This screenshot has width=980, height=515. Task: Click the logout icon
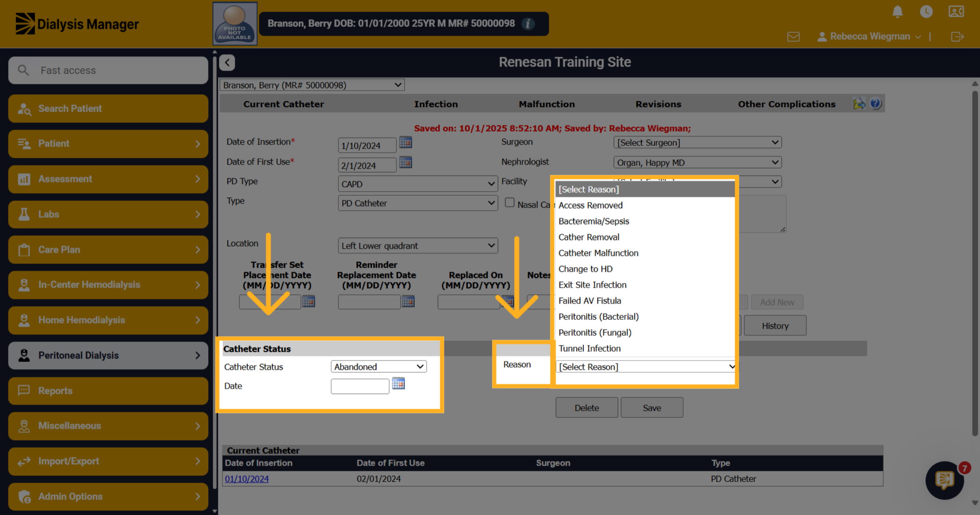pos(957,37)
